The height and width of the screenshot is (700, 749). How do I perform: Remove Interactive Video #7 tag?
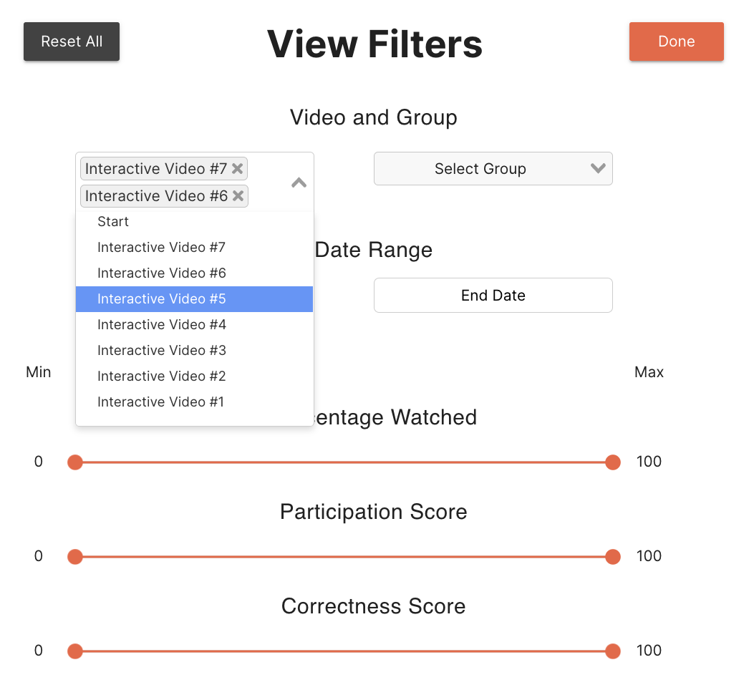pyautogui.click(x=238, y=169)
